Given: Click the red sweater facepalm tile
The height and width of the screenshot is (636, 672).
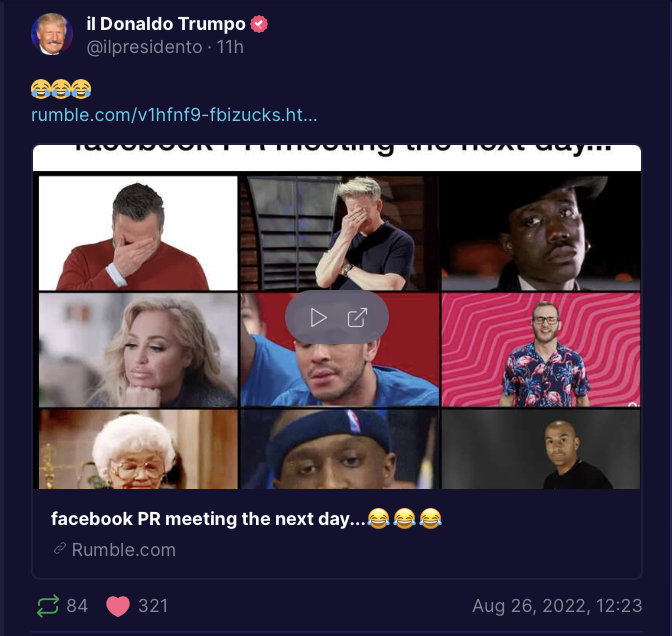Looking at the screenshot, I should (138, 233).
